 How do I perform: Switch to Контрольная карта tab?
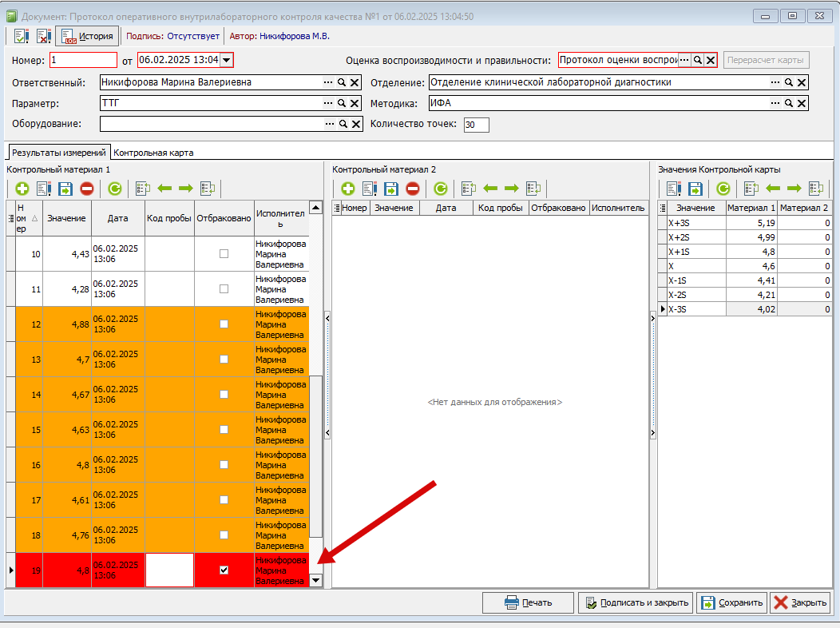click(153, 153)
